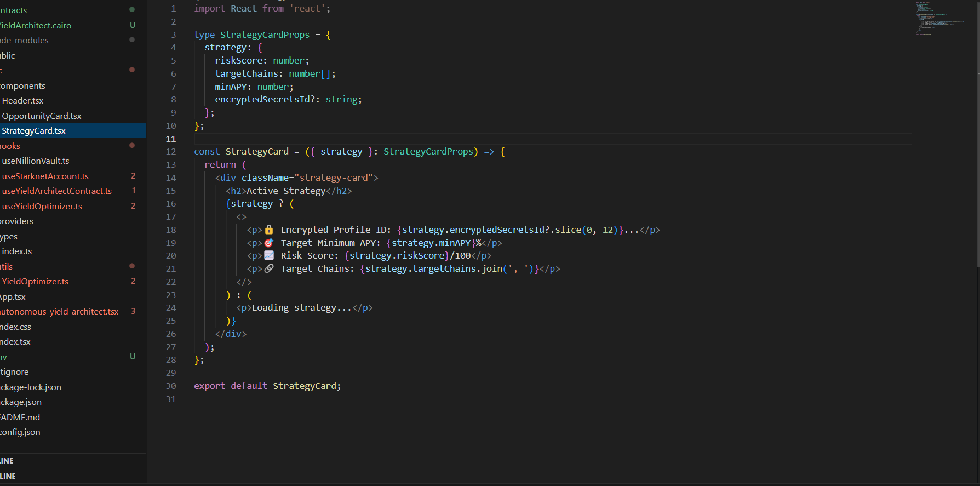Expand the Outline panel section
The width and height of the screenshot is (980, 486).
tap(73, 461)
